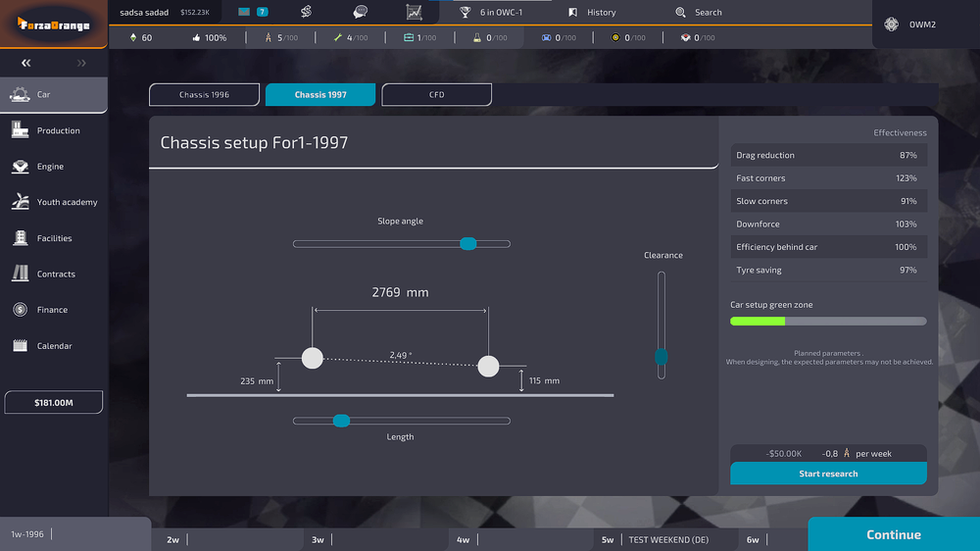
Task: Click the Clearance vertical slider handle
Action: pyautogui.click(x=661, y=357)
